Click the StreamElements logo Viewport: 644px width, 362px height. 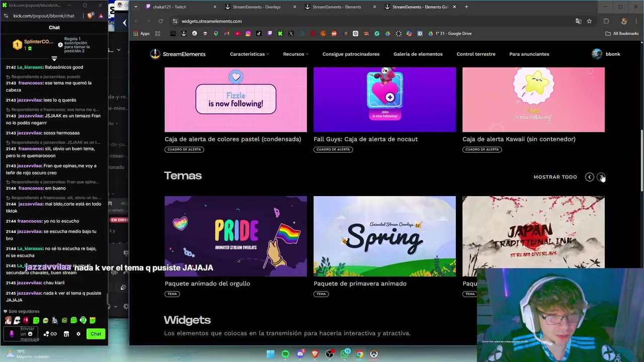[178, 54]
